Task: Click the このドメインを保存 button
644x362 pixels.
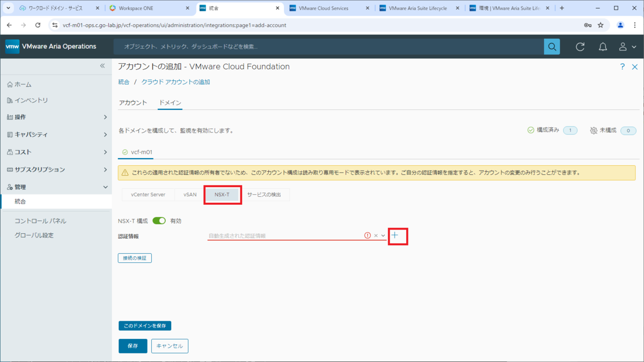Action: [145, 326]
